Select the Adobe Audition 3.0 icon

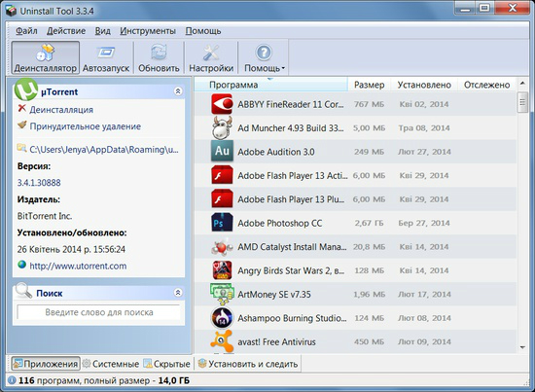(222, 151)
